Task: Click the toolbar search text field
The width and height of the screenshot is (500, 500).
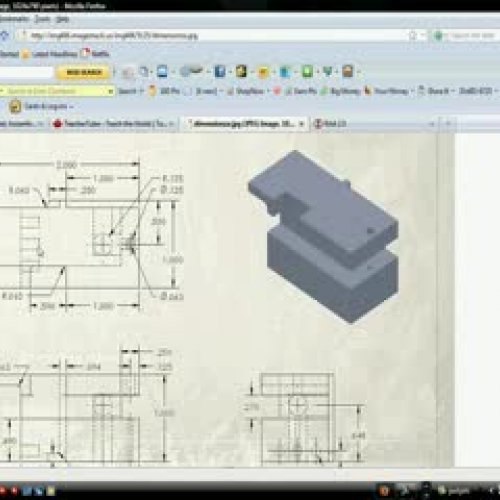Action: 26,72
